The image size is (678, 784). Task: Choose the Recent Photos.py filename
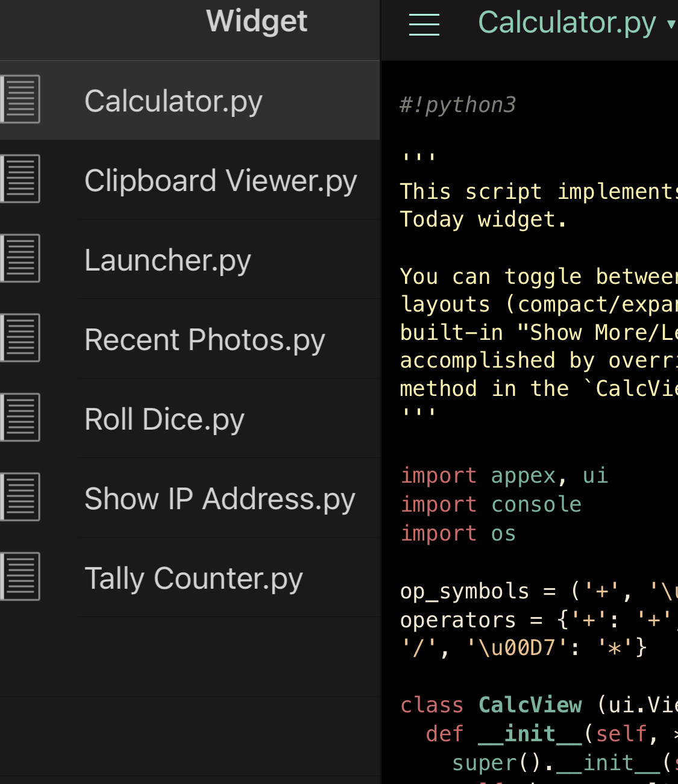tap(204, 340)
